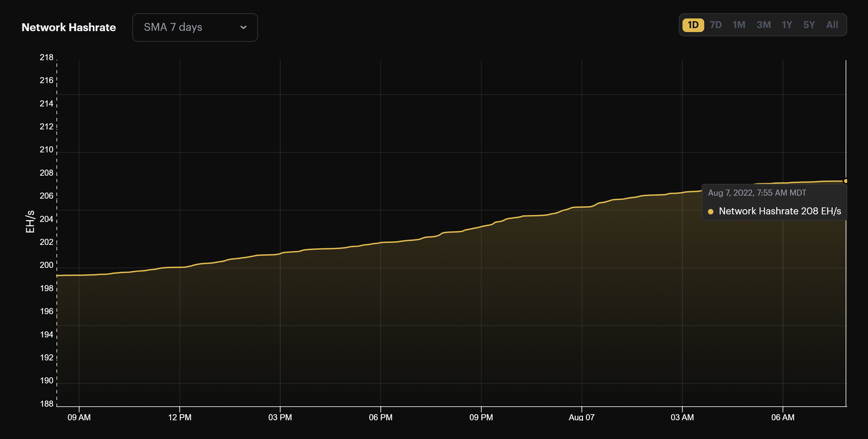Click the dropdown chevron arrow
The width and height of the screenshot is (868, 439).
243,27
